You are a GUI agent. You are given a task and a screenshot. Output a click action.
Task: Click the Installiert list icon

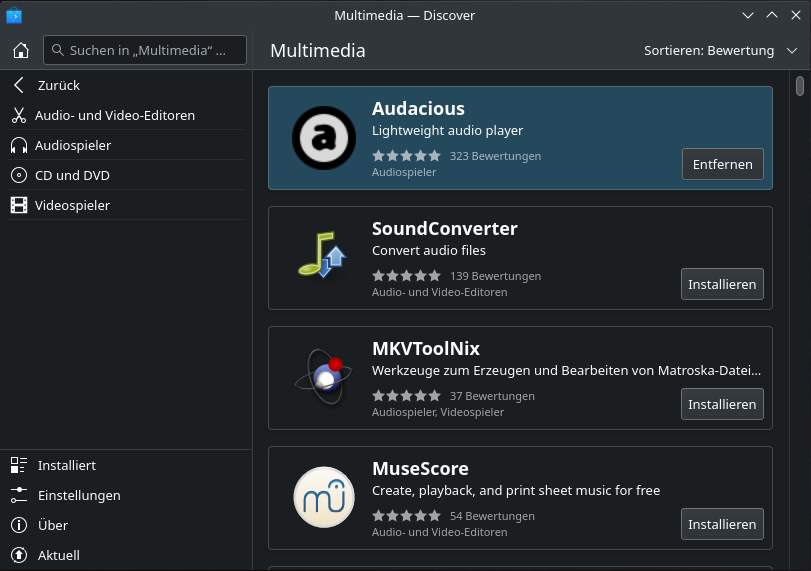(19, 465)
